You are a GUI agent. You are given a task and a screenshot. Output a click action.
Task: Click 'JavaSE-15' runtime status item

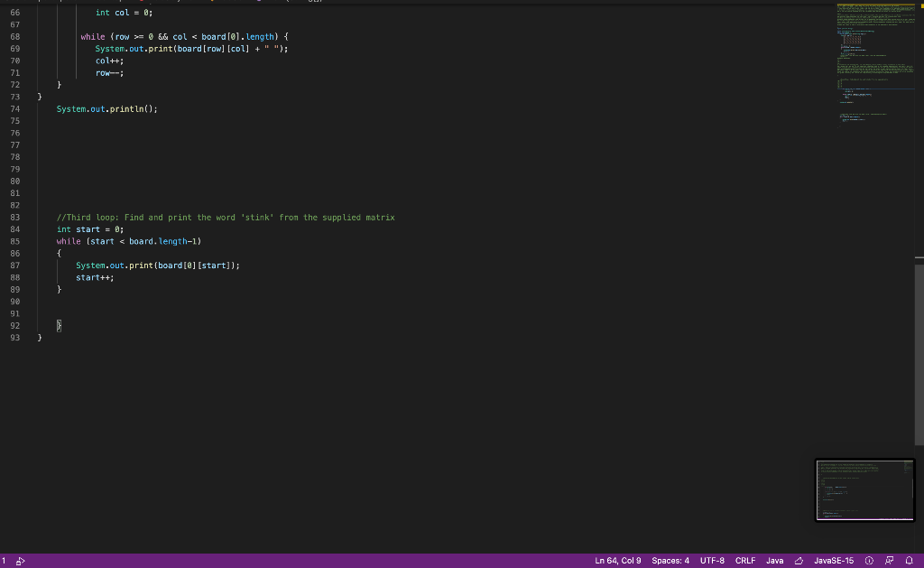833,561
